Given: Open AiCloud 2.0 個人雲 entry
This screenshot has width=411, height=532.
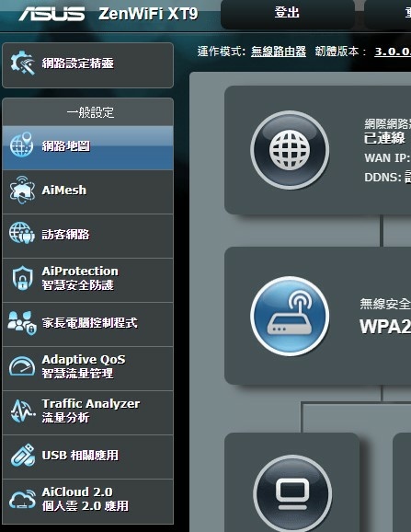Looking at the screenshot, I should pyautogui.click(x=87, y=502).
